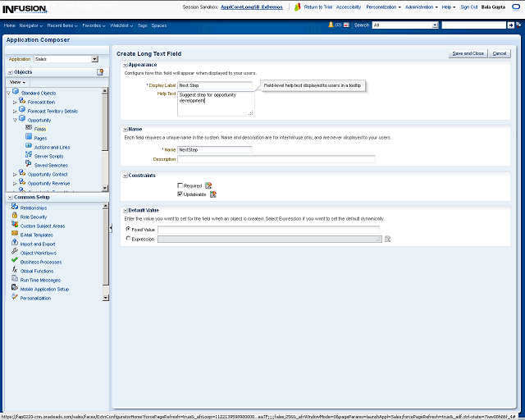Open expression builder icon beside Updateable checkbox
The image size is (525, 420).
[213, 194]
